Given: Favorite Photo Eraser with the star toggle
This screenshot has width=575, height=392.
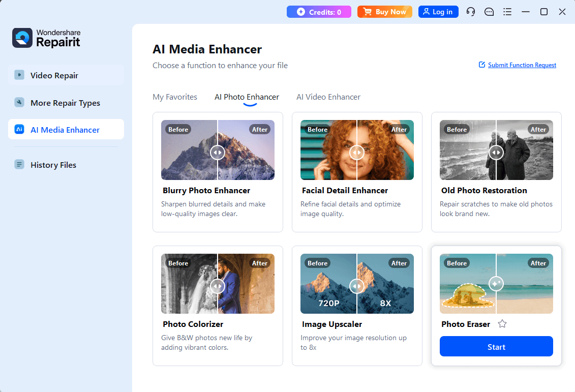Looking at the screenshot, I should click(x=502, y=323).
